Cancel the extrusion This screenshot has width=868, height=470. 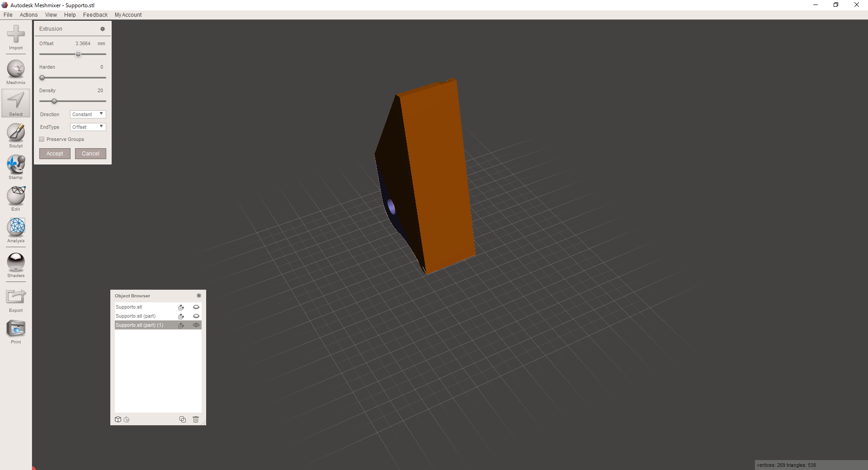click(x=90, y=154)
